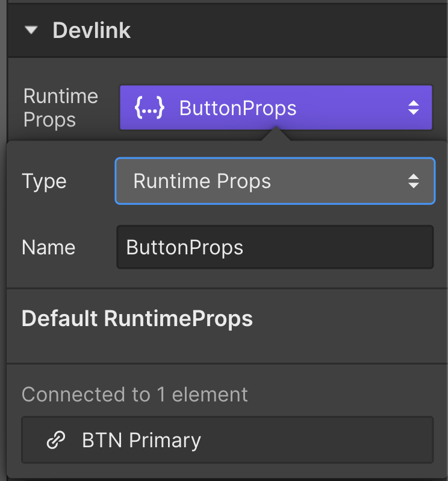This screenshot has height=481, width=448.
Task: Click the "Connected to 1 element" text
Action: coord(135,394)
